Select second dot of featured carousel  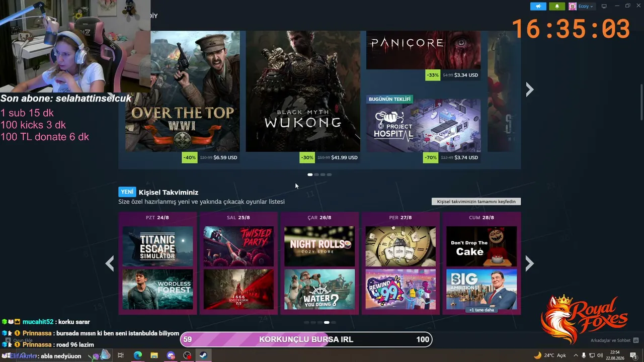pyautogui.click(x=316, y=174)
